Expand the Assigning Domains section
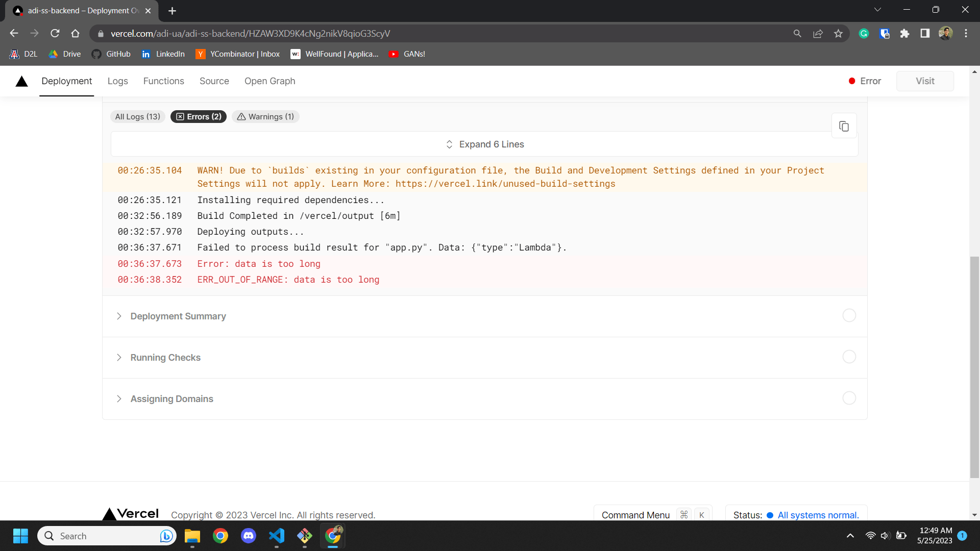The width and height of the screenshot is (980, 551). coord(171,398)
